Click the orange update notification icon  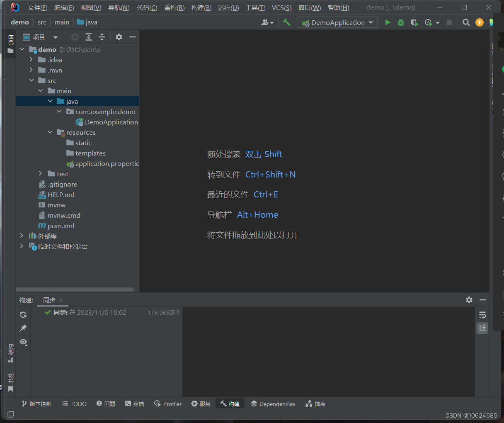(x=480, y=22)
